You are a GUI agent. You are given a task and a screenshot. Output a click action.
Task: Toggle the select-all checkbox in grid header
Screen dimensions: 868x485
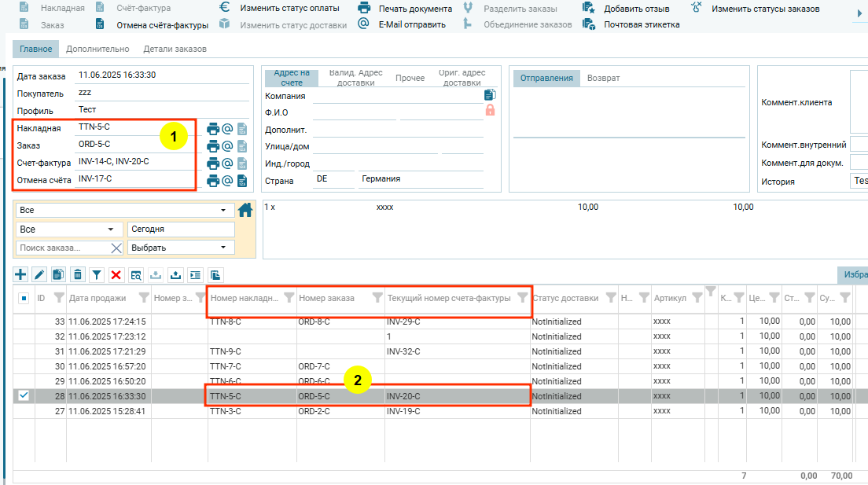point(24,299)
